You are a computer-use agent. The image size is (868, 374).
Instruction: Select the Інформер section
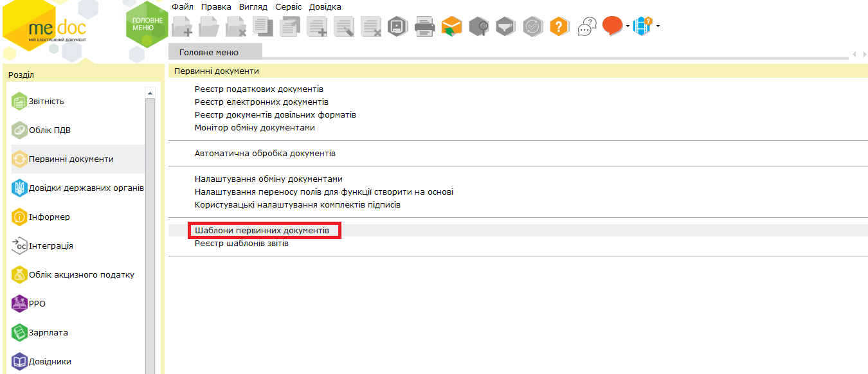tap(78, 217)
